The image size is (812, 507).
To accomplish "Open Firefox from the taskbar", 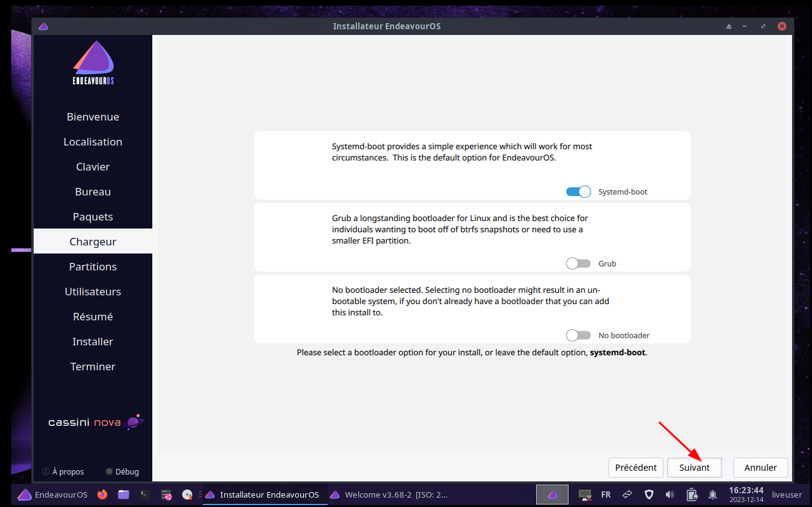I will click(x=102, y=495).
